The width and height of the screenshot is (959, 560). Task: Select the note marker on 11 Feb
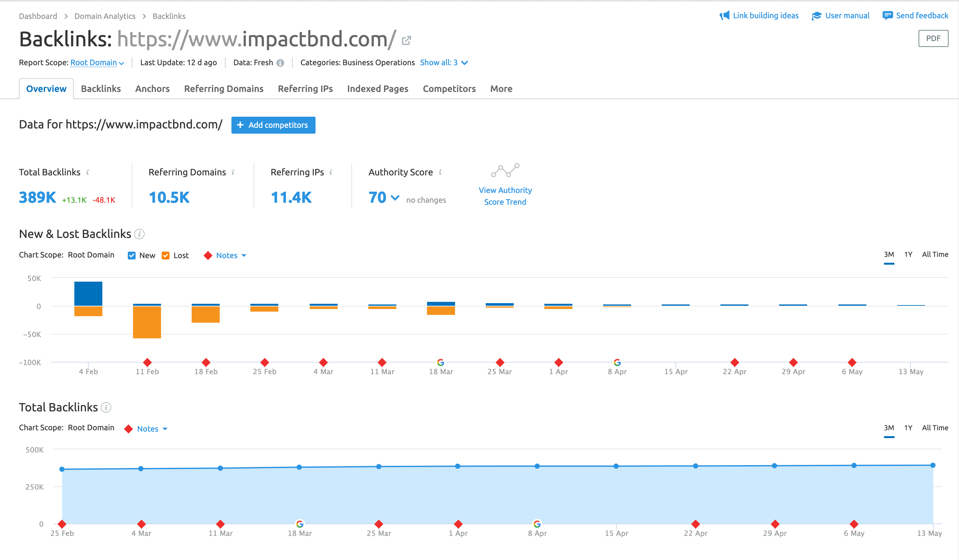pyautogui.click(x=147, y=362)
